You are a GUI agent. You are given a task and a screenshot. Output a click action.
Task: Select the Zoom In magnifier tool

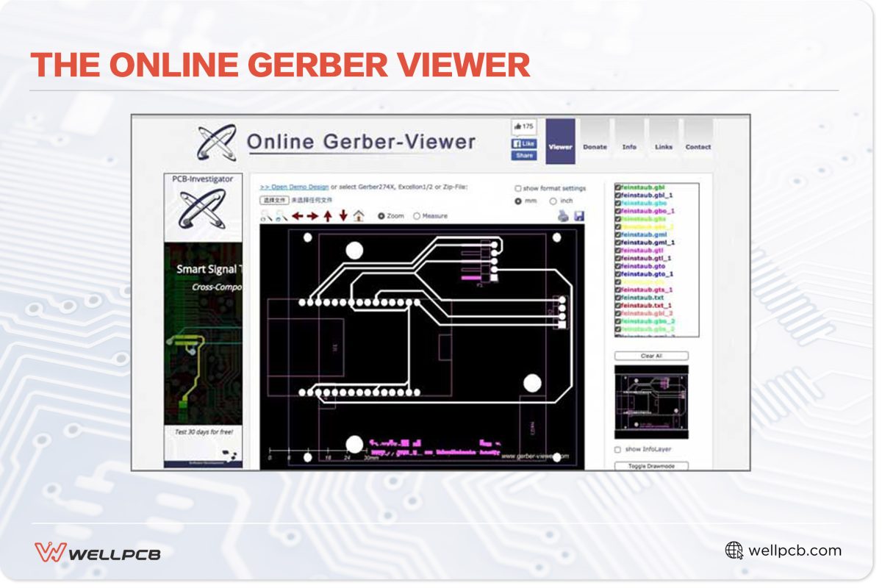pyautogui.click(x=264, y=218)
